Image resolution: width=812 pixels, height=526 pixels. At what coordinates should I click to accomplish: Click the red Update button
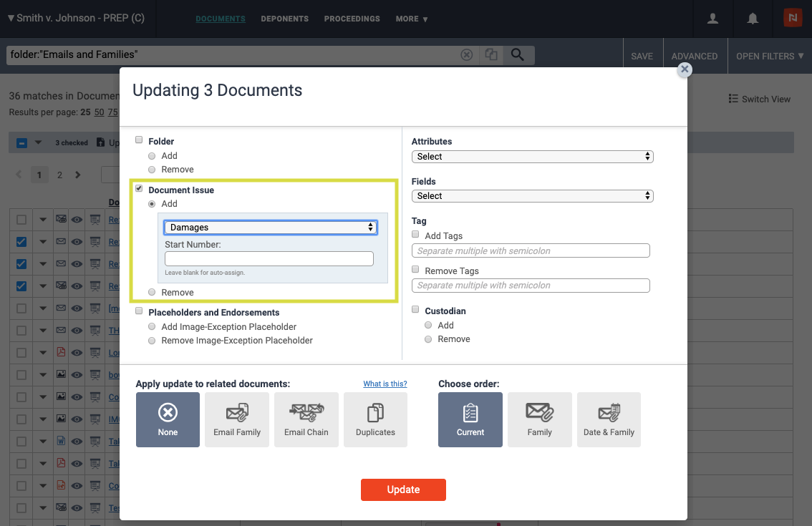coord(403,490)
